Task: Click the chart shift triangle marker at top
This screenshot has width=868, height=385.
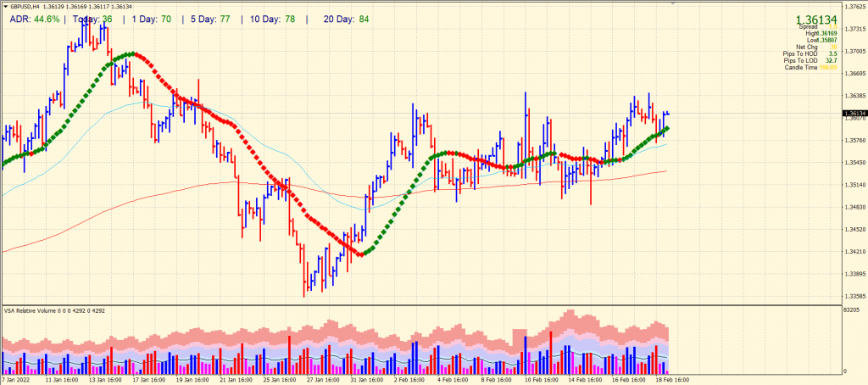Action: (674, 3)
